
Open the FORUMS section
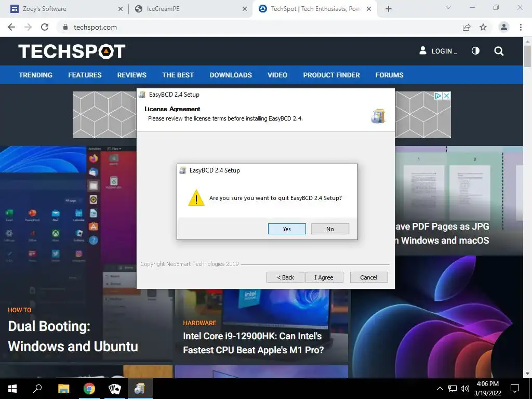[389, 75]
